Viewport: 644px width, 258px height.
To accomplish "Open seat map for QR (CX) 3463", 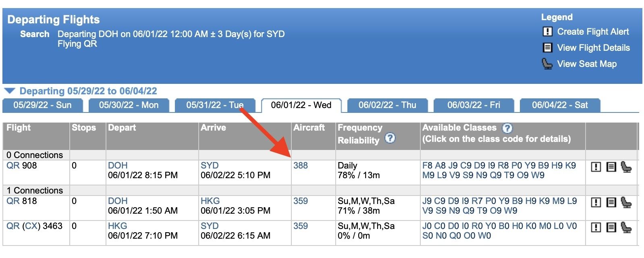I will (x=626, y=227).
